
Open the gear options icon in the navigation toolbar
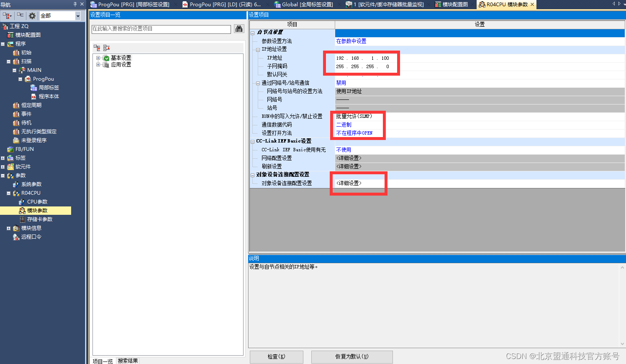tap(31, 15)
